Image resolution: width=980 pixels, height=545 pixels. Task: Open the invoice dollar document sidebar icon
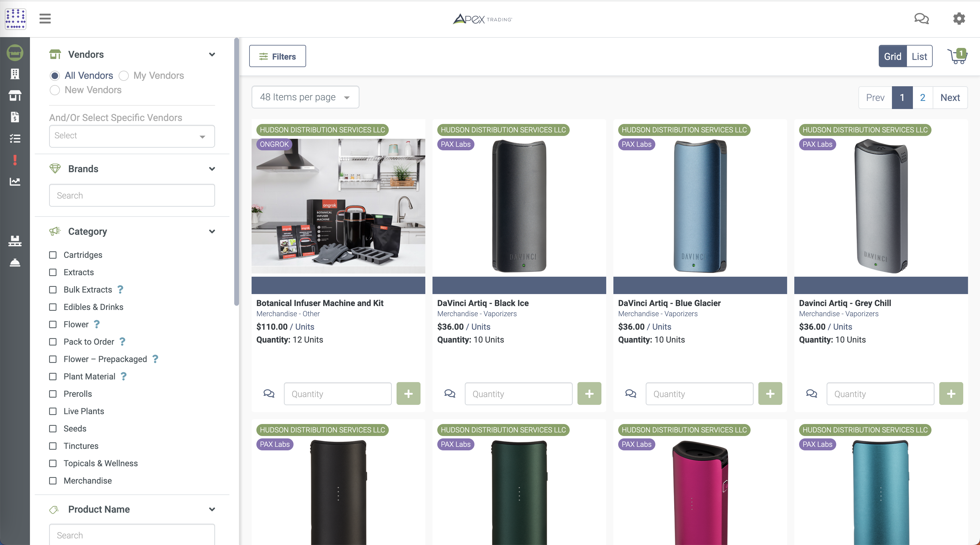pyautogui.click(x=15, y=117)
